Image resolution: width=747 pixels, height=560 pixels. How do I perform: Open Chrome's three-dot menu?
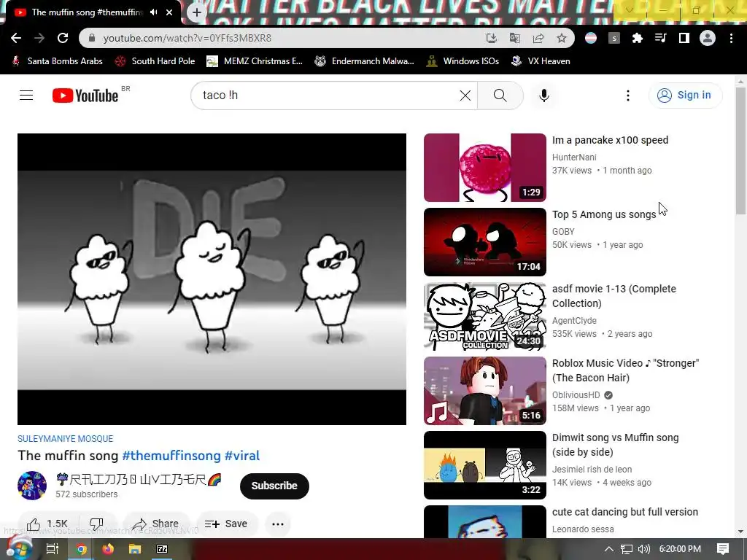coord(731,38)
